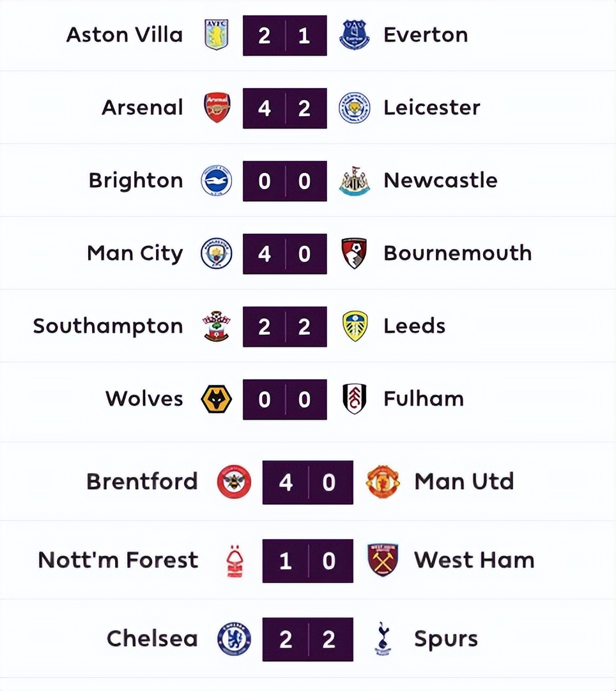Viewport: 616px width, 691px height.
Task: Open the Aston Villa 2-1 Everton score
Action: coord(284,35)
